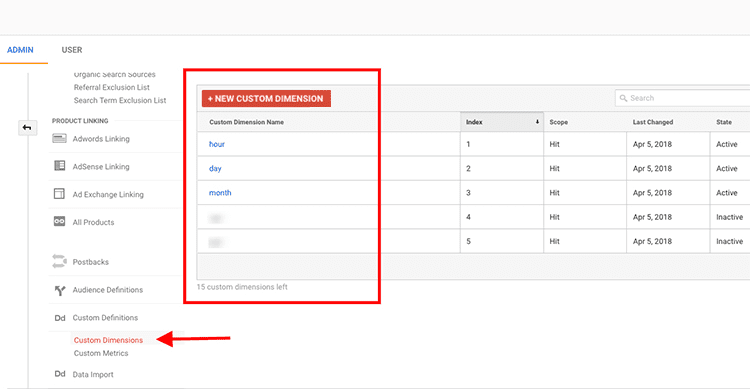
Task: Click the Postbacks arrows icon
Action: 59,261
